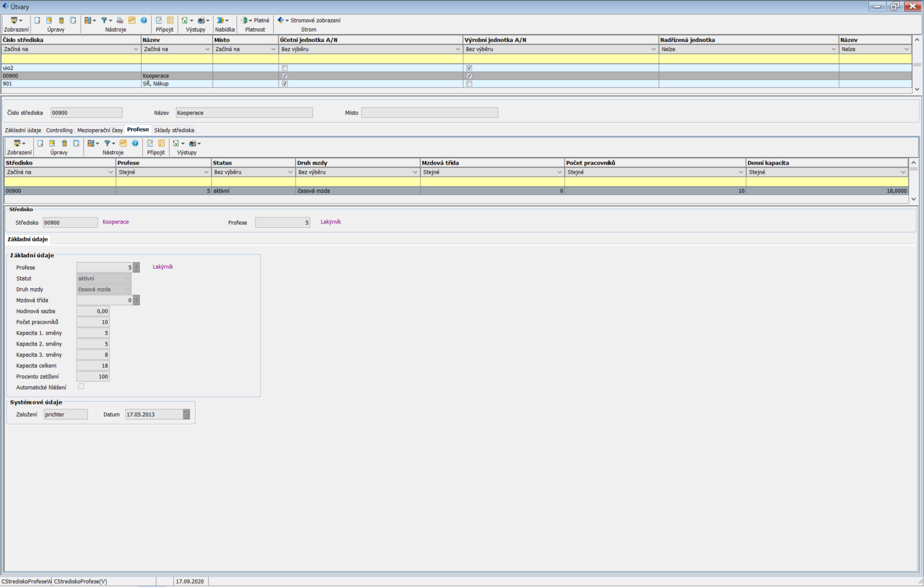Switch to the Controlling tab

pyautogui.click(x=59, y=130)
